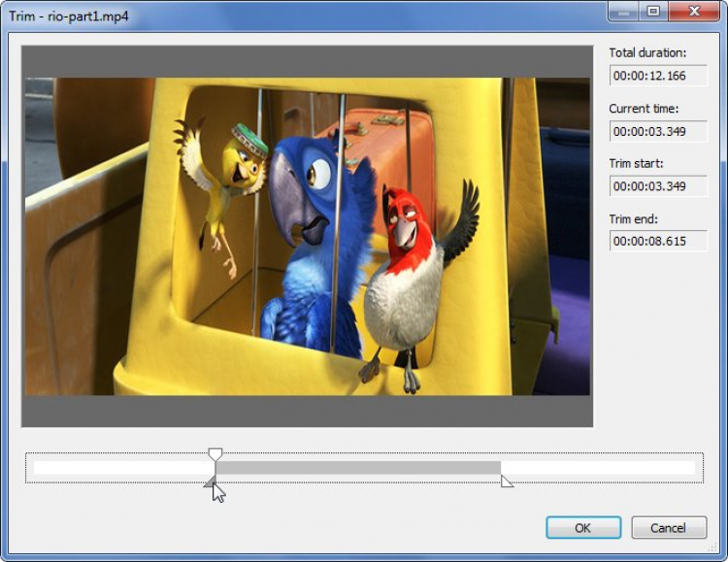Cancel the trim dialog
The image size is (728, 562).
(x=669, y=528)
